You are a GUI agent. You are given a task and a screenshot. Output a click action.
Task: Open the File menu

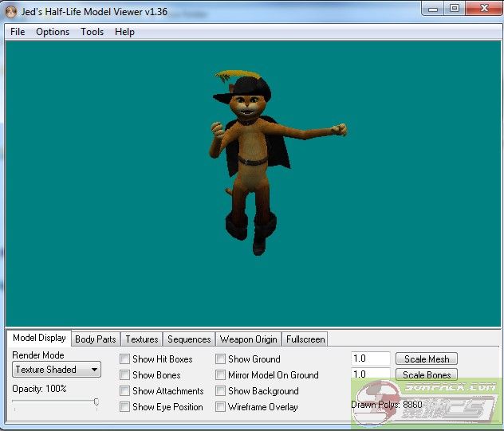coord(18,32)
